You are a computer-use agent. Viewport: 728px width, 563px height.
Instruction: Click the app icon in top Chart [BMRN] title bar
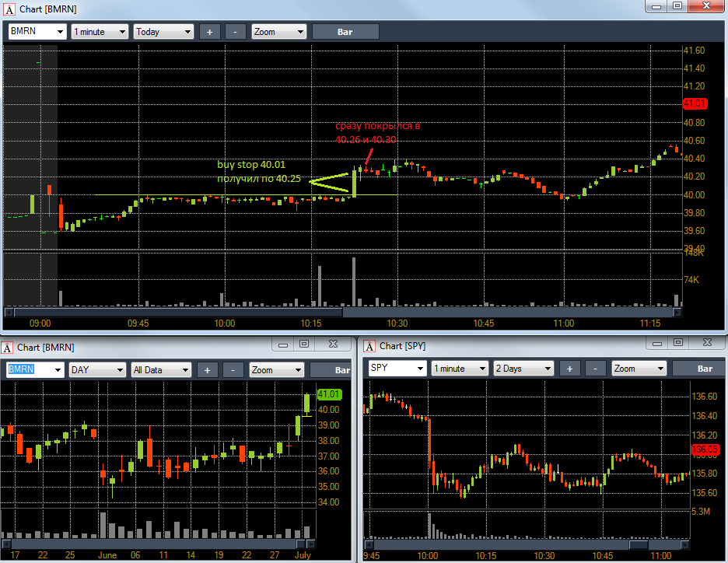pyautogui.click(x=9, y=9)
